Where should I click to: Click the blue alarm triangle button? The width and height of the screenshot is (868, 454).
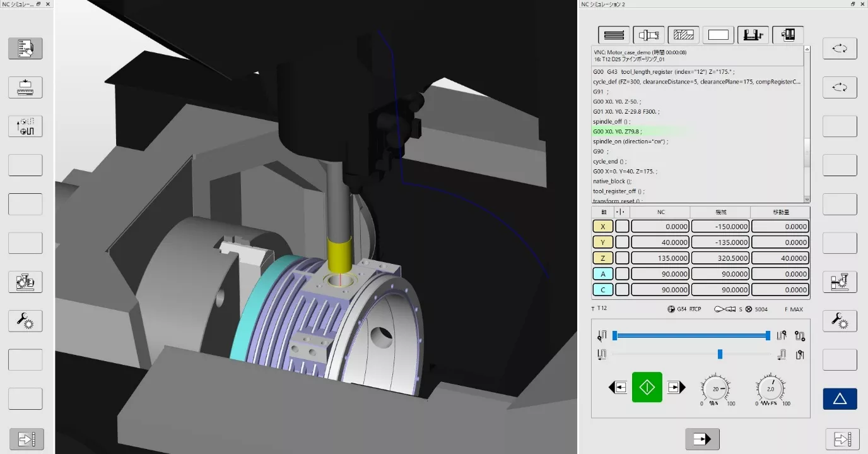[840, 398]
